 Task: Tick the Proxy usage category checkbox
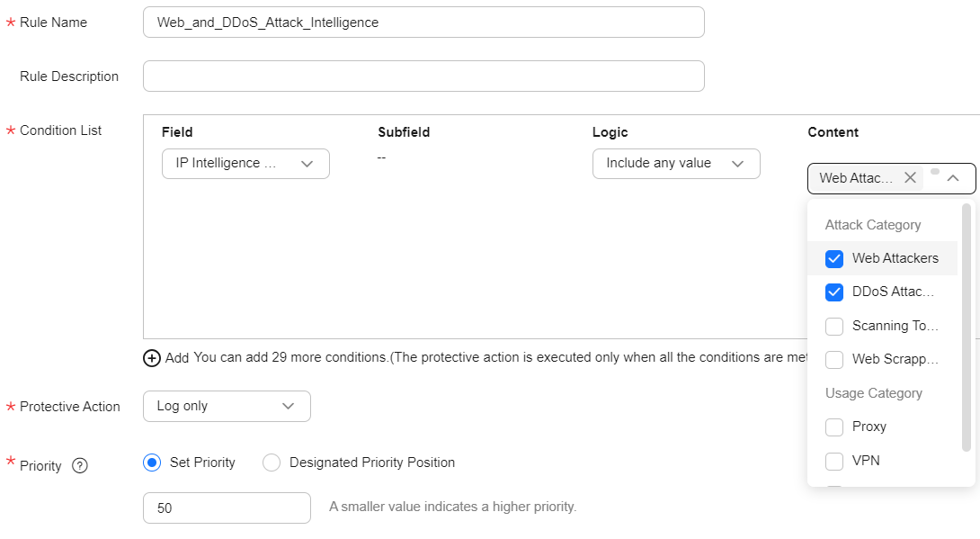[834, 427]
